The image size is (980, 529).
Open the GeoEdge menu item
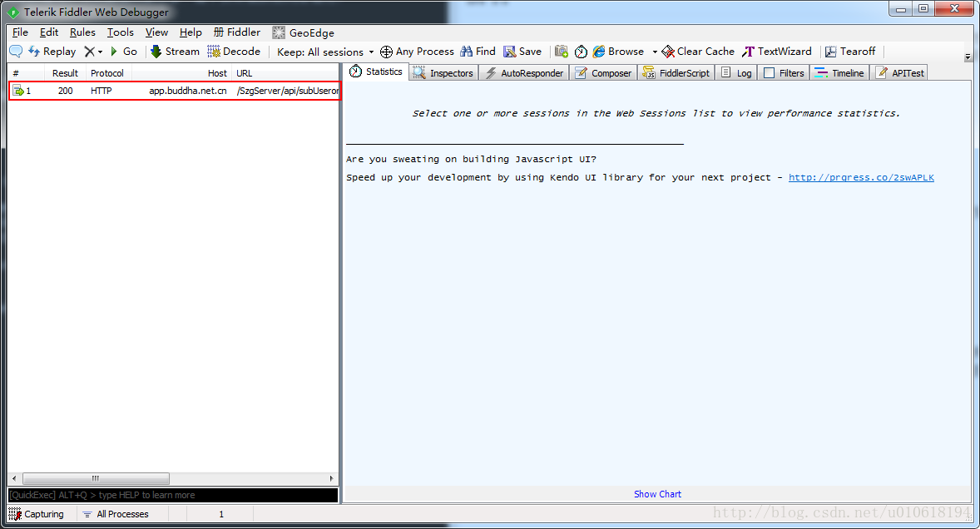303,32
